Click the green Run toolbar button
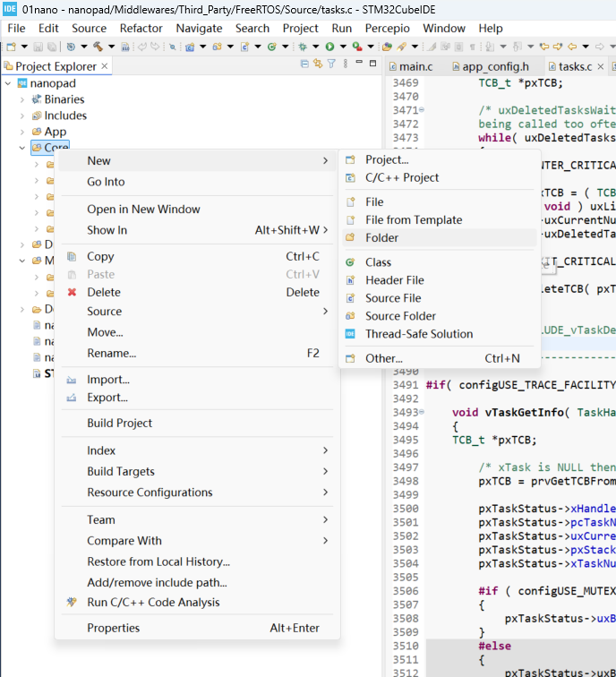Screen dimensions: 616x677 click(x=329, y=47)
